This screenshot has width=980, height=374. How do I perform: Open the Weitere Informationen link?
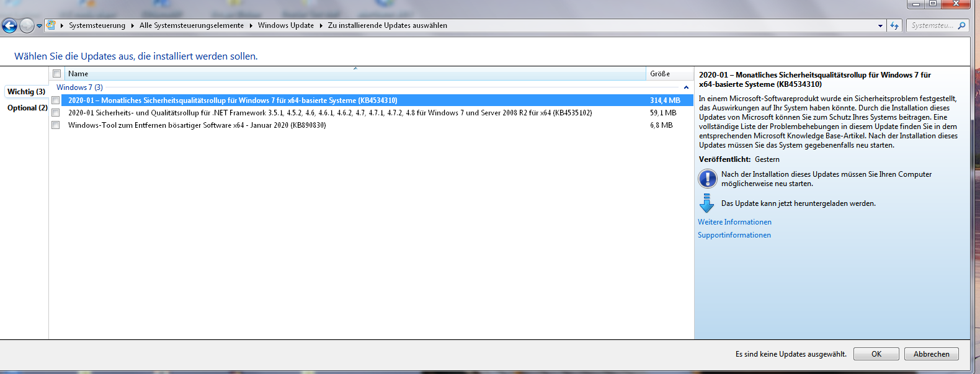click(x=734, y=222)
